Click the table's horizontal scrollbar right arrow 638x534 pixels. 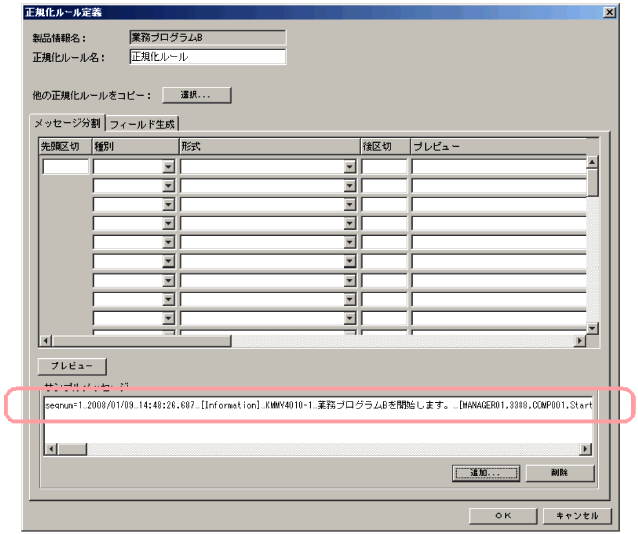(578, 341)
